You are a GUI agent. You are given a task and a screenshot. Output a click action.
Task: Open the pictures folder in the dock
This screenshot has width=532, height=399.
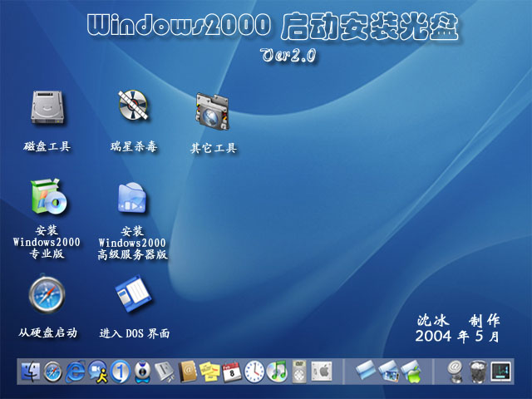[388, 372]
